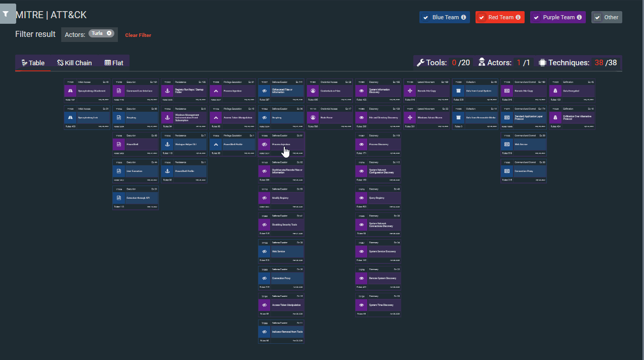Click the Windows Admin Shares lateral movement icon
This screenshot has height=360, width=644.
click(x=410, y=117)
